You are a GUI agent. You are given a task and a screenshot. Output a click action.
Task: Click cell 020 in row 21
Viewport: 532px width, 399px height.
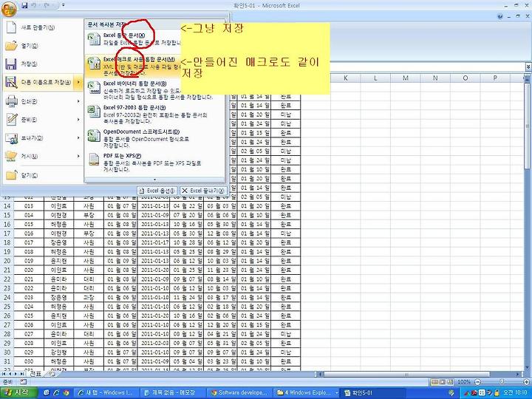(29, 270)
